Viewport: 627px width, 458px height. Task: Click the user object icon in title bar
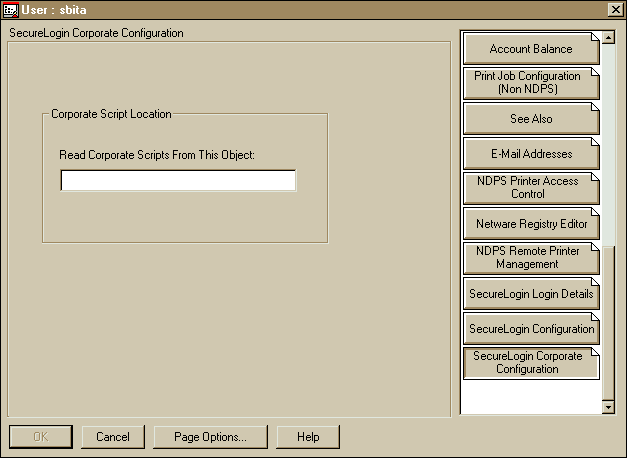pyautogui.click(x=10, y=10)
